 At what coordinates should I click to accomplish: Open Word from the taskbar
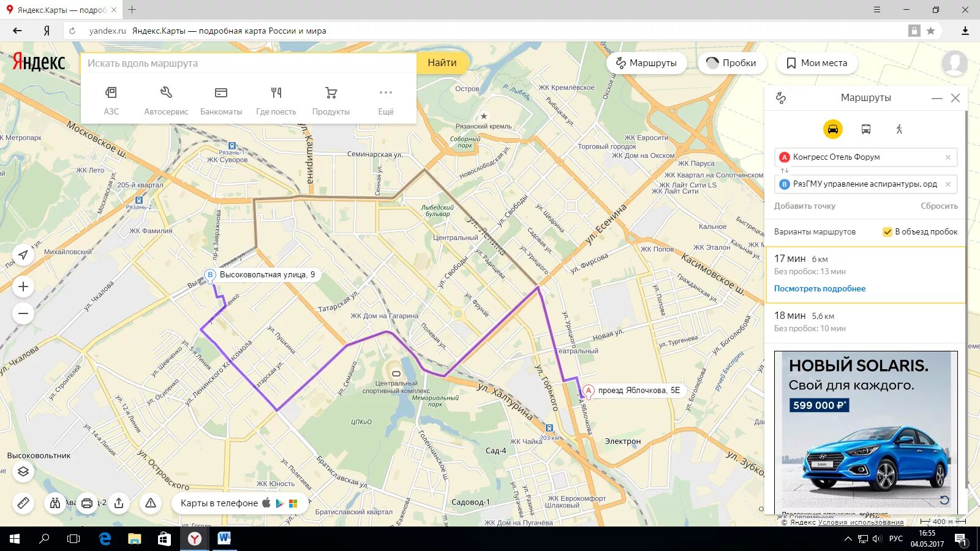point(224,539)
